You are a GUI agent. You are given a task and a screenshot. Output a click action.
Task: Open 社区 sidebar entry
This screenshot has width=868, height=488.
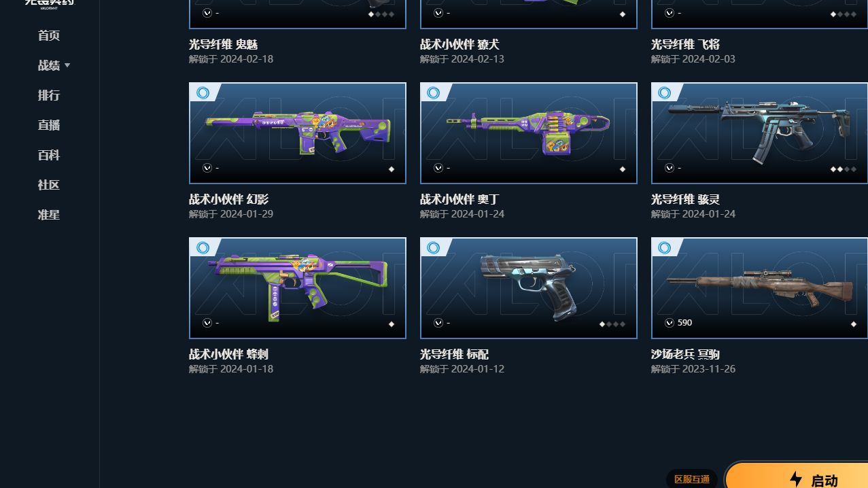(49, 185)
